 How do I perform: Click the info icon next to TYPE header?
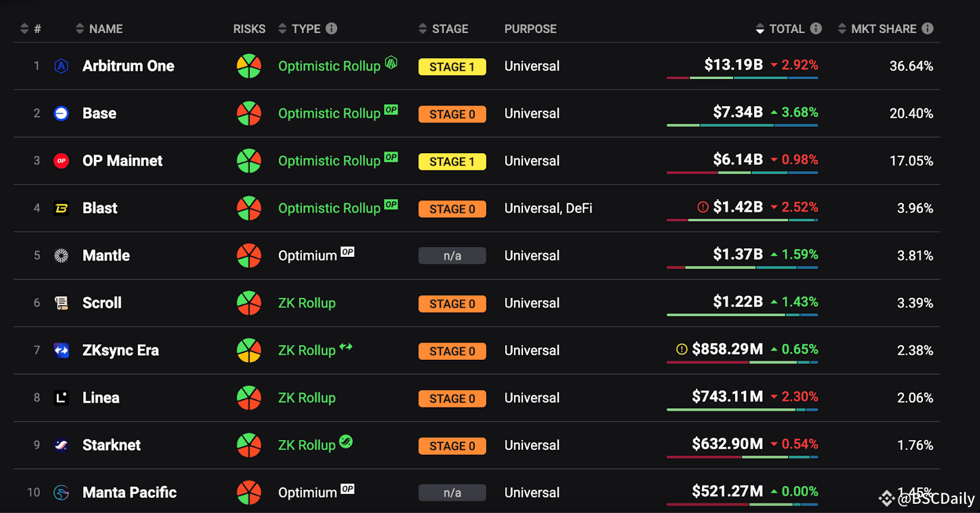click(331, 28)
